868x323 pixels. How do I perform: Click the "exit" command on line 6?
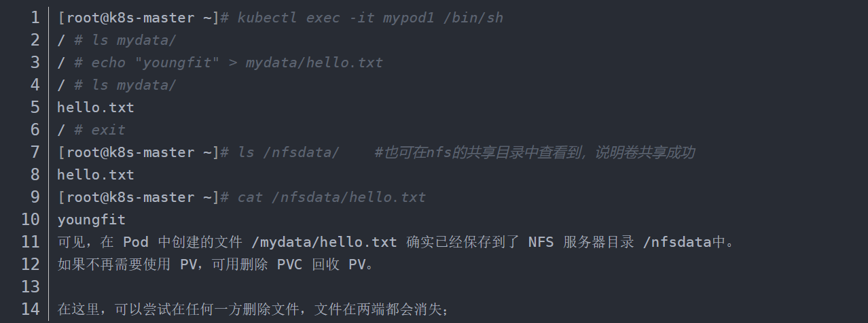(x=109, y=130)
